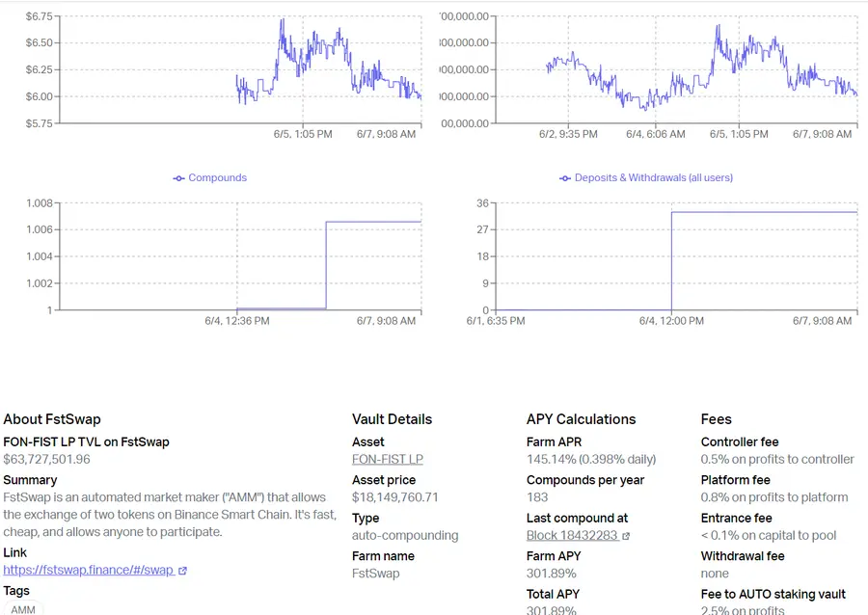The image size is (868, 615).
Task: Click the Compounds legend marker icon
Action: [178, 178]
